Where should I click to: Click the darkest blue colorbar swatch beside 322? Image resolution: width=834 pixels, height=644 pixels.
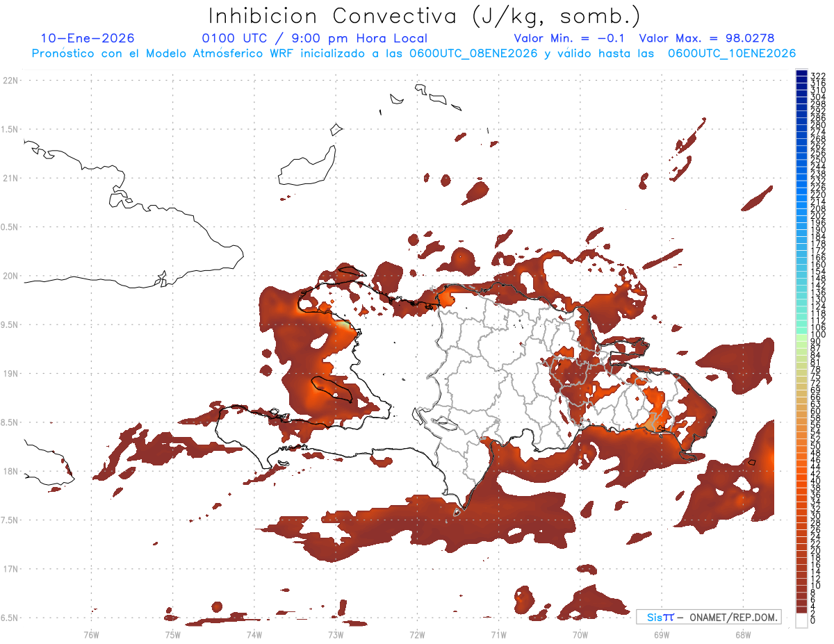pyautogui.click(x=801, y=74)
